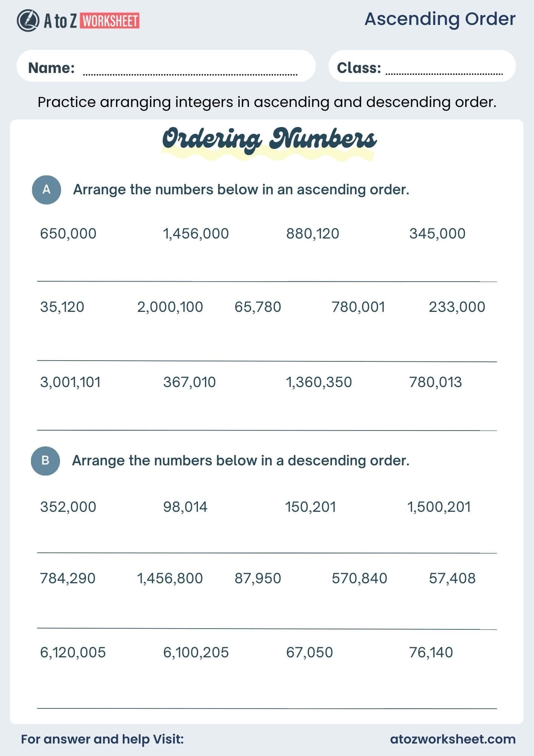This screenshot has height=756, width=534.
Task: Click the red WORKSHEET logo label
Action: click(x=110, y=21)
